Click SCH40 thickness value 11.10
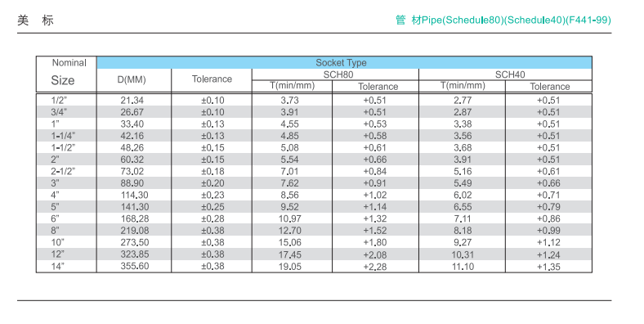 [463, 267]
